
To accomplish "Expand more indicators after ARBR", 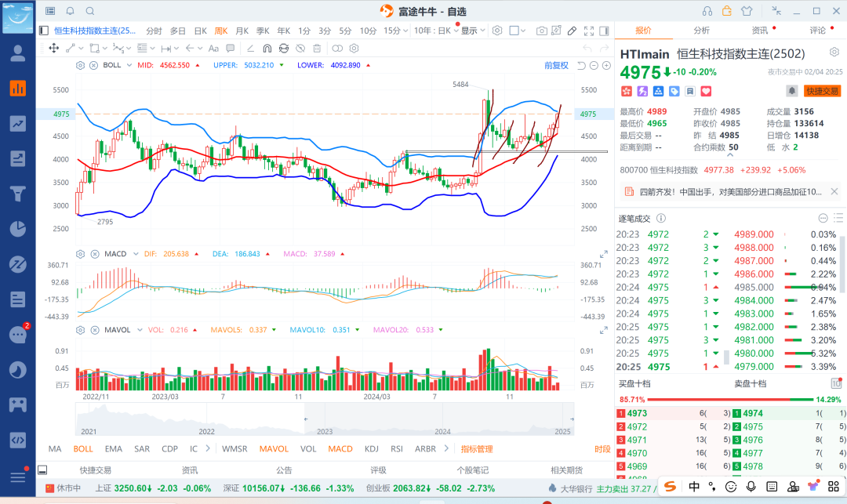I will click(446, 448).
